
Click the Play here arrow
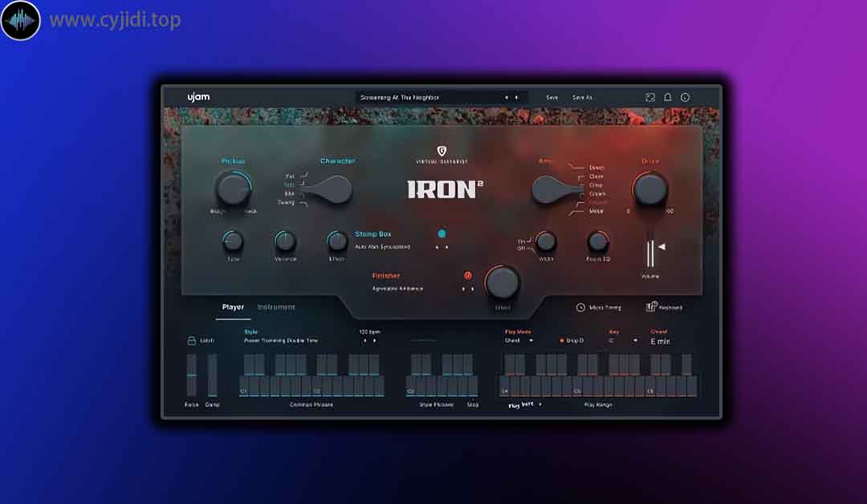point(540,404)
